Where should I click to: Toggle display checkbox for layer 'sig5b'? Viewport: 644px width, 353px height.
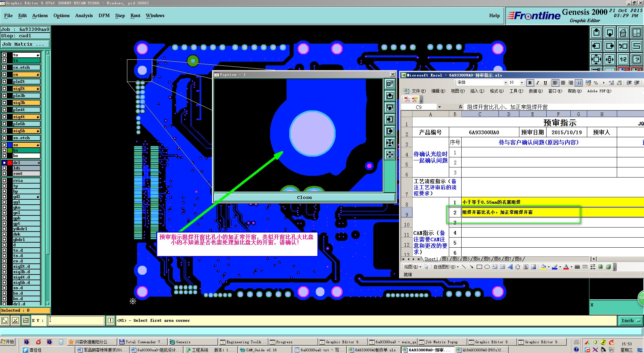click(x=4, y=131)
